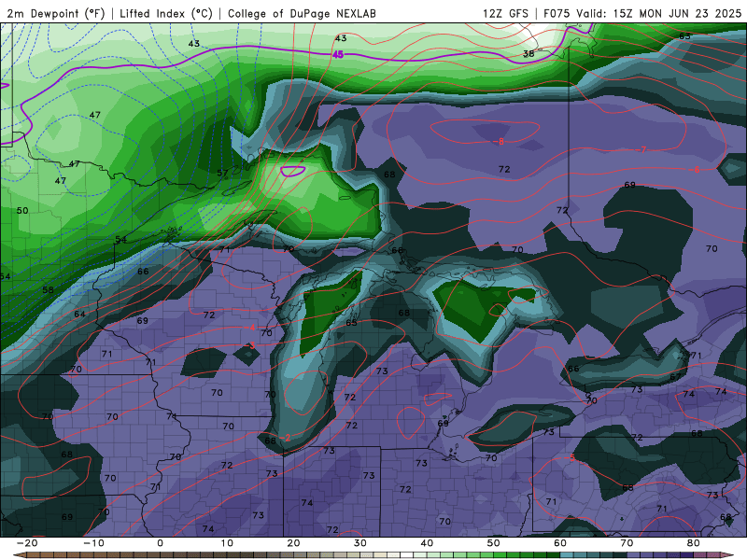Click the "63" dewpoint value in top-right
This screenshot has height=560, width=747.
click(684, 36)
